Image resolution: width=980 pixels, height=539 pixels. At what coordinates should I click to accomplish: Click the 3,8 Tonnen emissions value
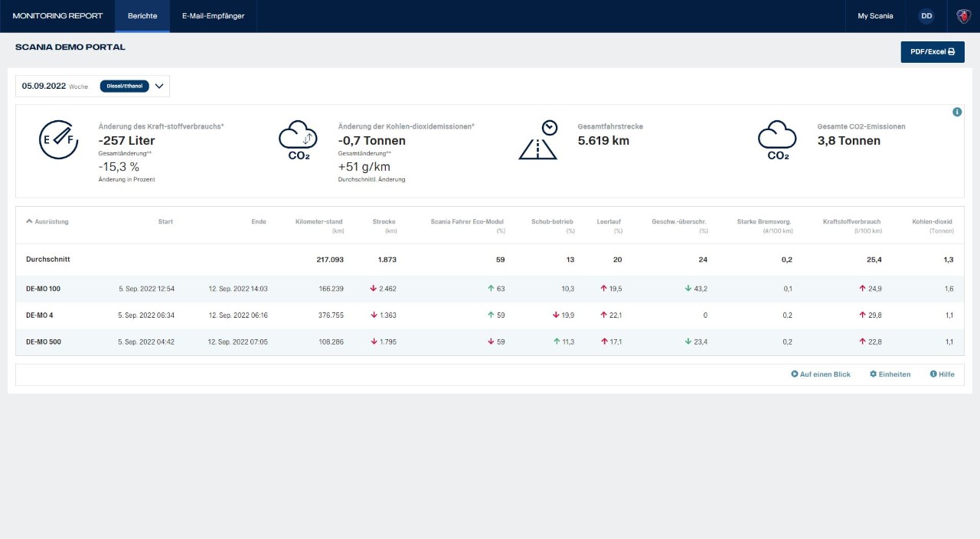click(848, 141)
